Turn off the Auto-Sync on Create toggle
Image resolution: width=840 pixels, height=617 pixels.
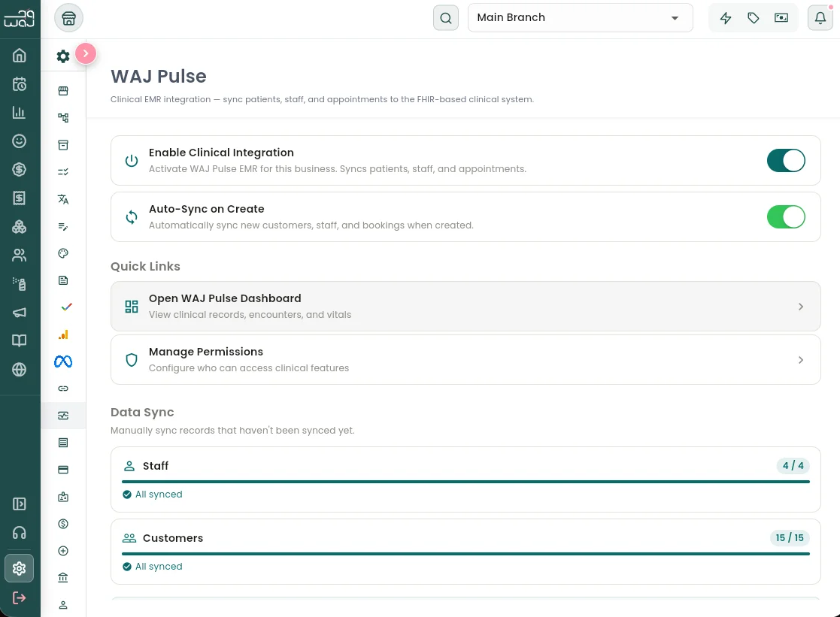786,217
